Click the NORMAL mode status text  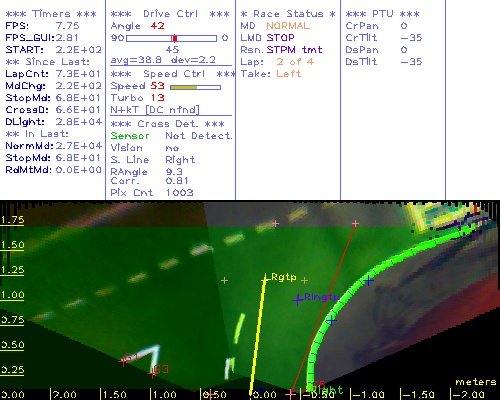pos(288,26)
